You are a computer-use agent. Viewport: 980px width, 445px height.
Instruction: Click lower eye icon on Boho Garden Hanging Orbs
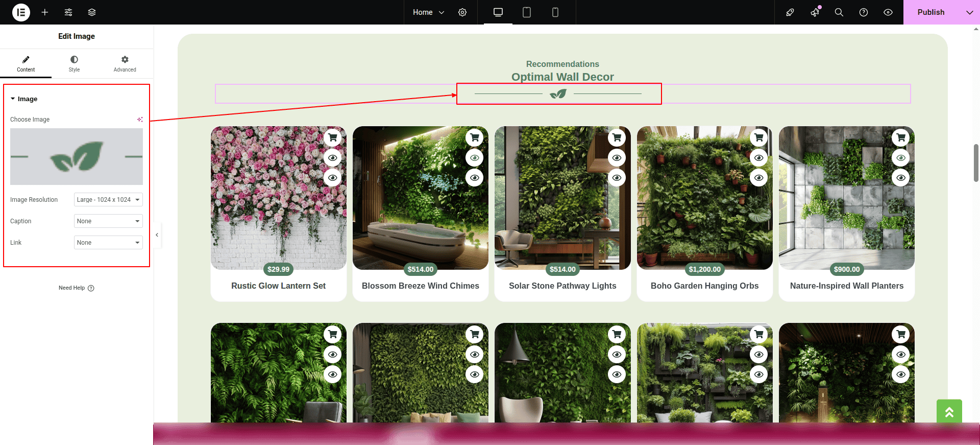click(759, 177)
